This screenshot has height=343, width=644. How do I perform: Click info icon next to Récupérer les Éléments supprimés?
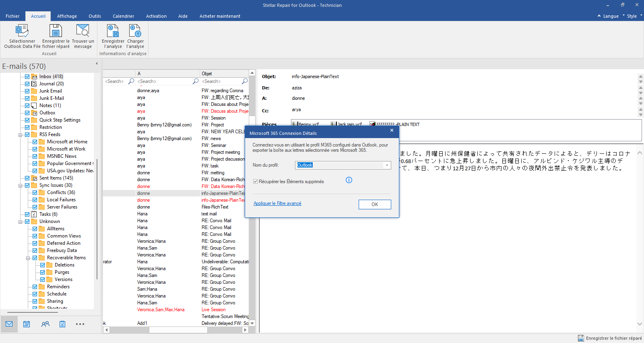pyautogui.click(x=349, y=180)
